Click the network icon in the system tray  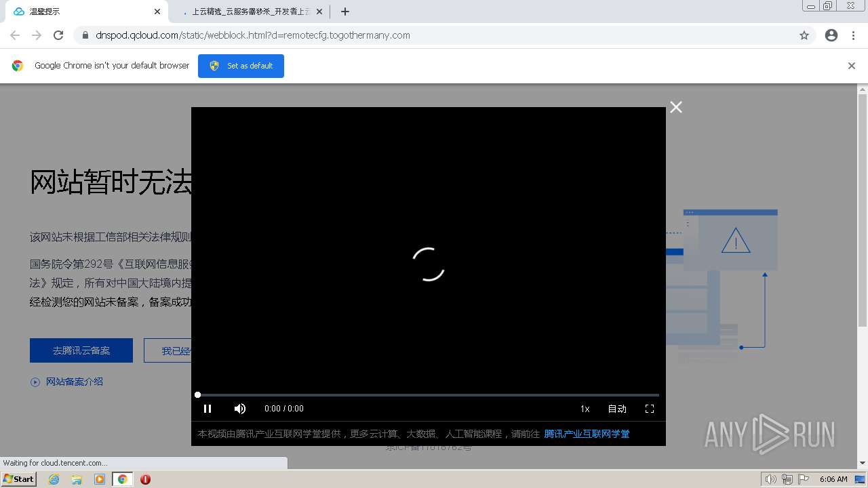pyautogui.click(x=787, y=479)
